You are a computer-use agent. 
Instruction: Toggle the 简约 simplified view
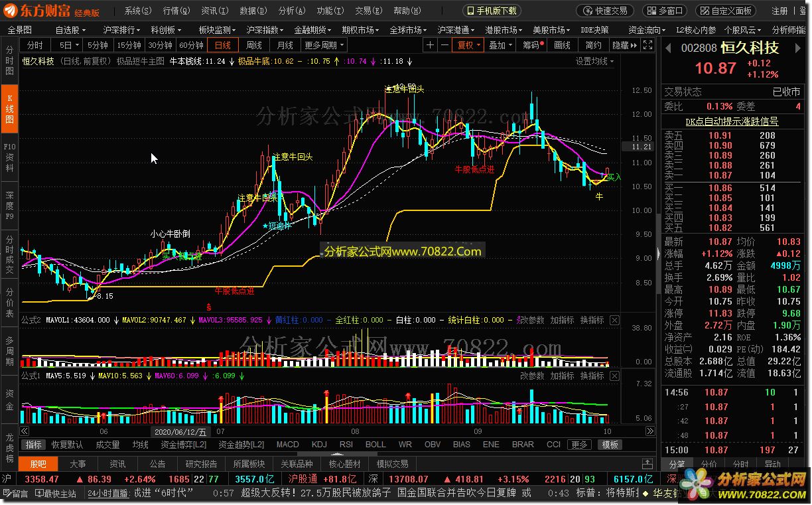click(593, 45)
